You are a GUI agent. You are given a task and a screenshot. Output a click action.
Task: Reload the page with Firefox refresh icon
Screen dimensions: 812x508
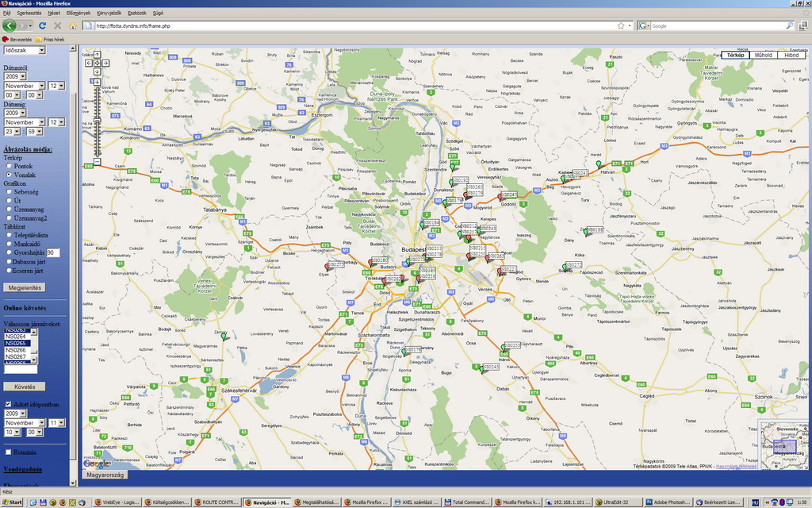click(x=42, y=26)
